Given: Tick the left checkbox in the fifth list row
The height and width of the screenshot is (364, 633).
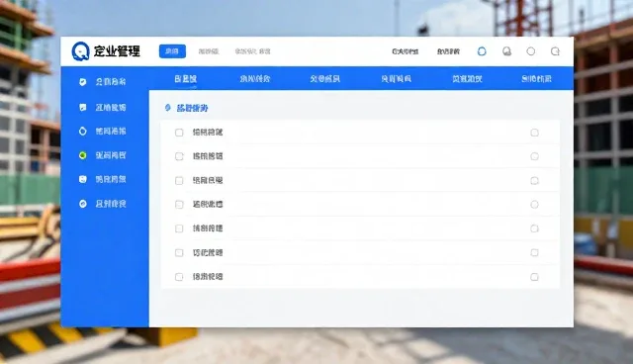Looking at the screenshot, I should point(179,228).
